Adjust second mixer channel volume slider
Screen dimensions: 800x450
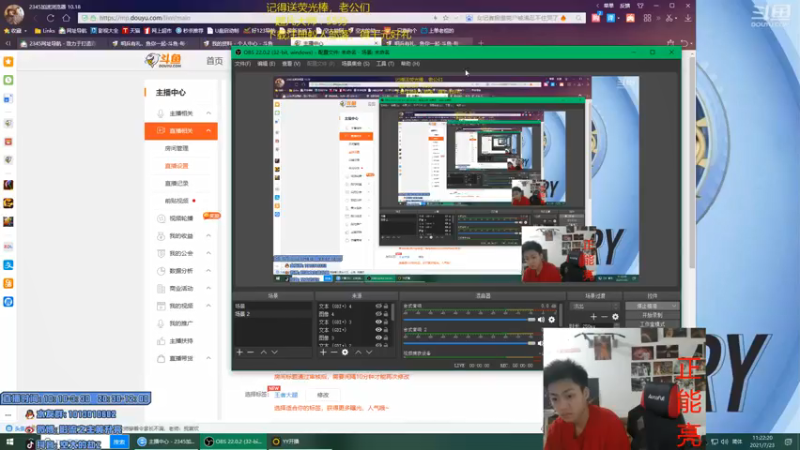pos(469,343)
